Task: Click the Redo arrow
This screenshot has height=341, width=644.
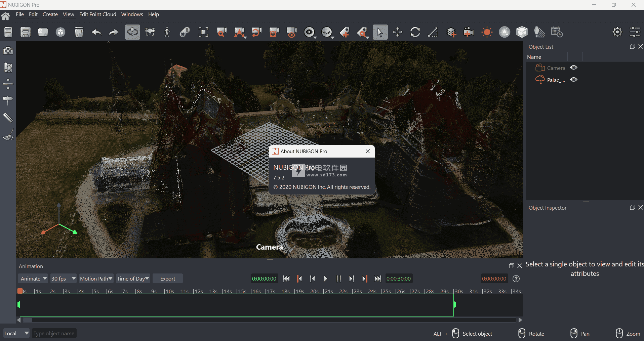Action: click(114, 32)
